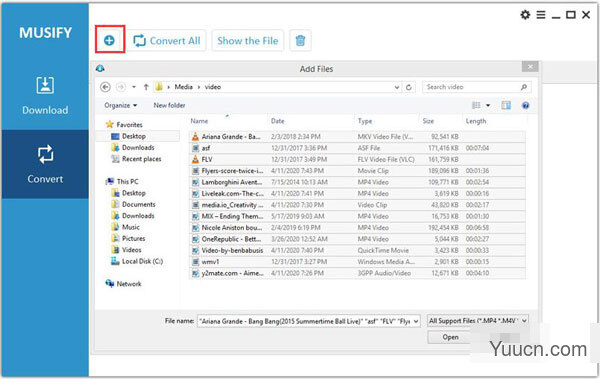The height and width of the screenshot is (379, 600).
Task: Select Recent places
Action: [136, 159]
